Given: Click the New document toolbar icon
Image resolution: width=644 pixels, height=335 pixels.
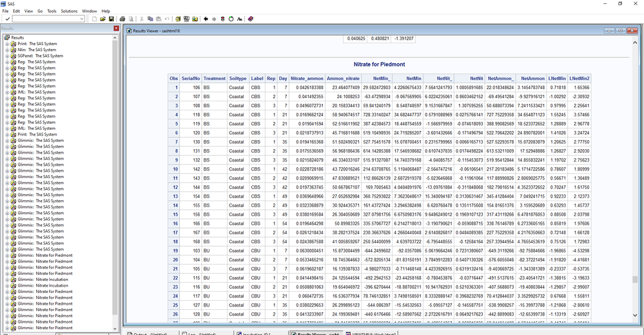Looking at the screenshot, I should (94, 19).
